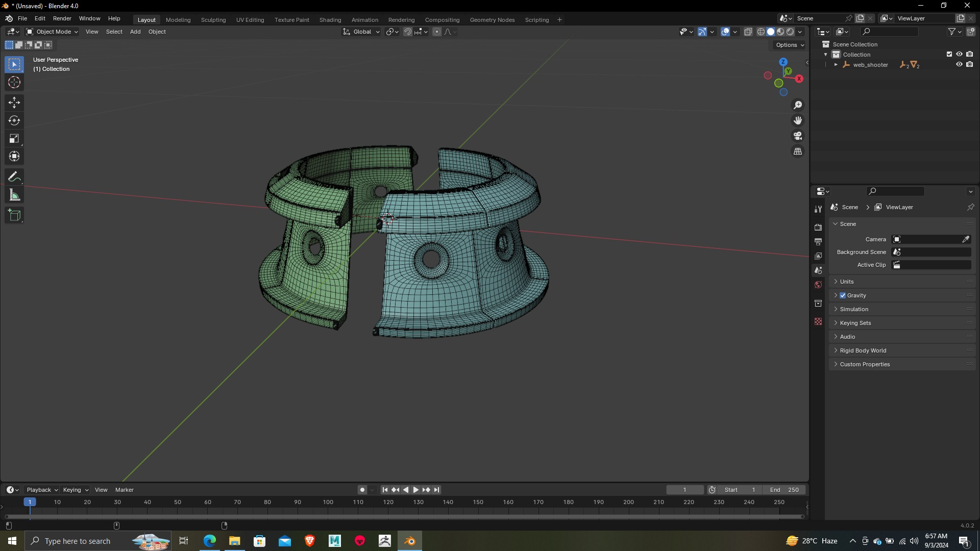Uncheck Collection exclude-from-view-layer checkbox
This screenshot has width=980, height=551.
click(949, 54)
